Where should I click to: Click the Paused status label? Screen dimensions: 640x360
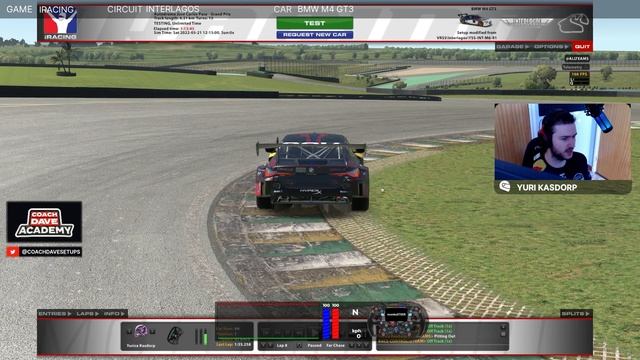coord(314,345)
